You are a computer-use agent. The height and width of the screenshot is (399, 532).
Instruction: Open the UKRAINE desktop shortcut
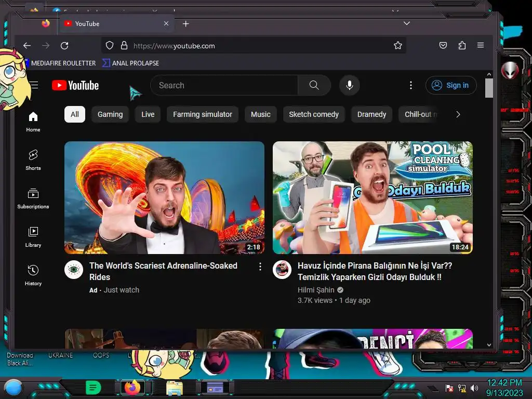[60, 355]
